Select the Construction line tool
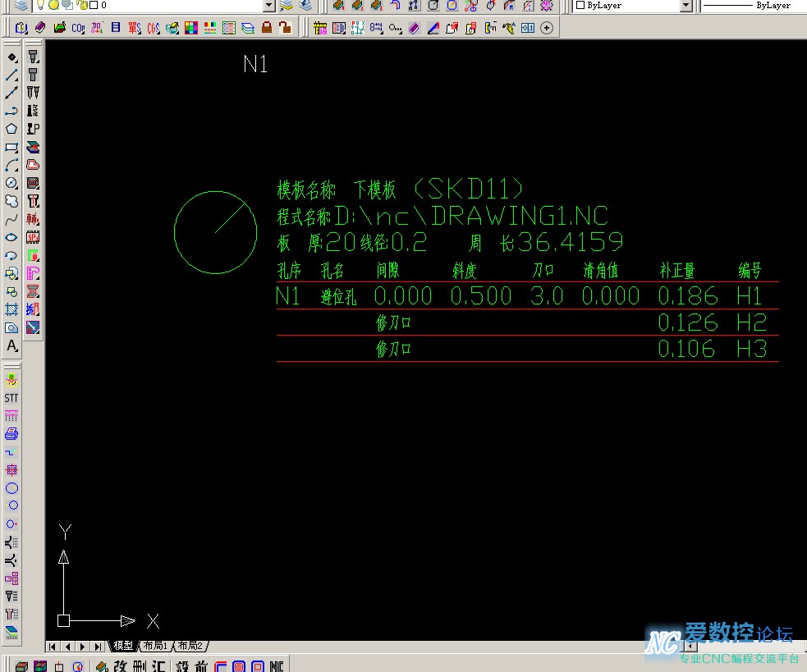 pyautogui.click(x=11, y=94)
